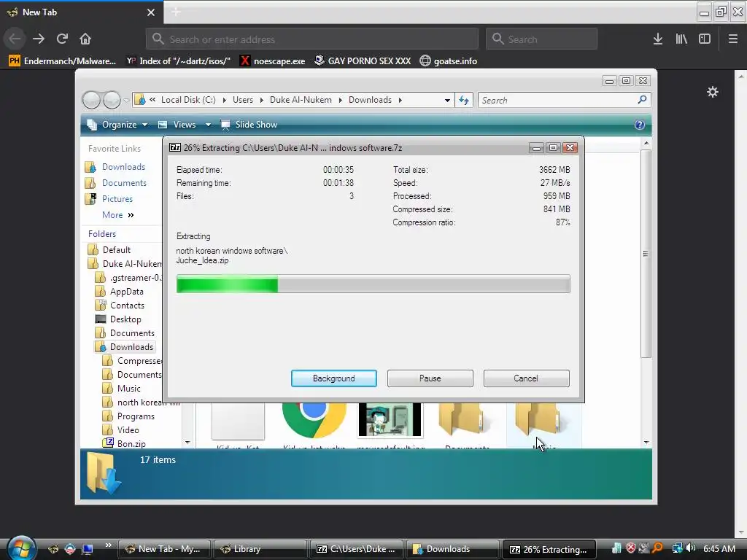The height and width of the screenshot is (560, 747).
Task: Switch to C:\Users\Duke 7-Zip taskbar button
Action: (356, 549)
